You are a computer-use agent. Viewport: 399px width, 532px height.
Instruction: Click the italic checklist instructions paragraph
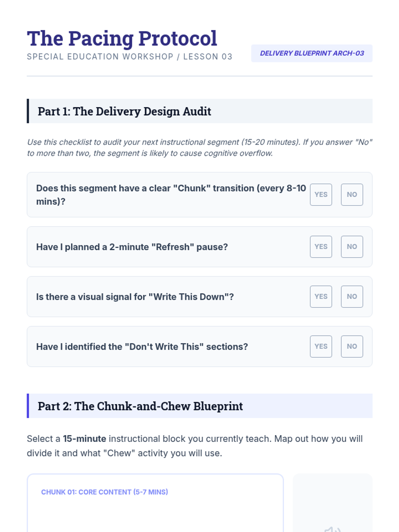199,148
